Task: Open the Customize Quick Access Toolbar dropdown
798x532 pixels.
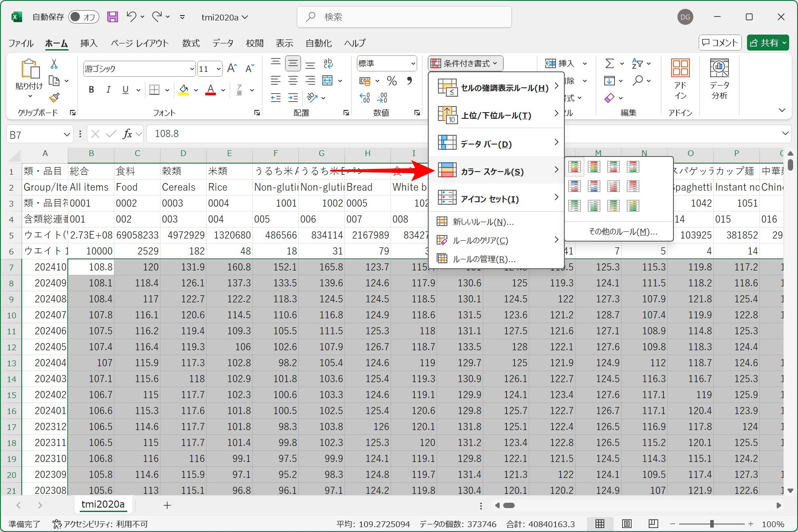Action: click(182, 17)
